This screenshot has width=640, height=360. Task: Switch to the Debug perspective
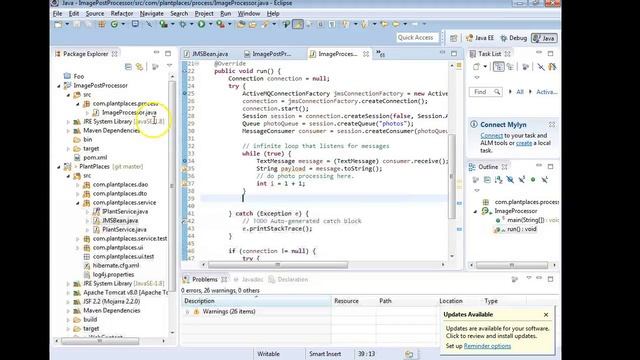513,38
